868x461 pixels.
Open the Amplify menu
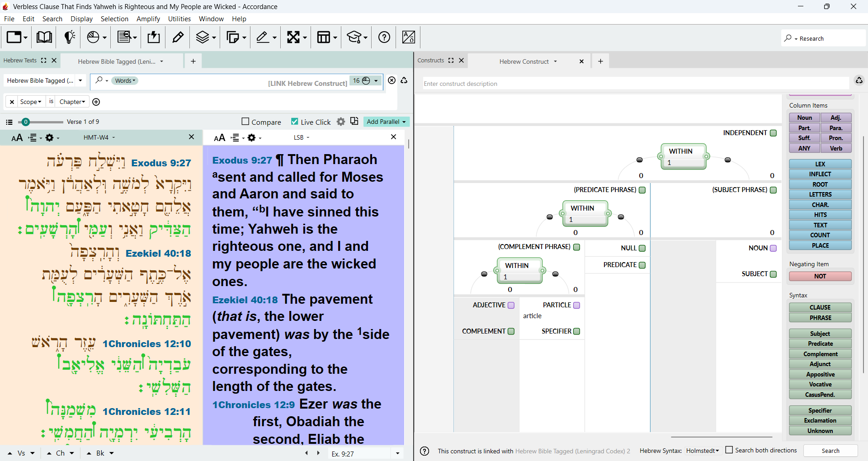click(148, 19)
